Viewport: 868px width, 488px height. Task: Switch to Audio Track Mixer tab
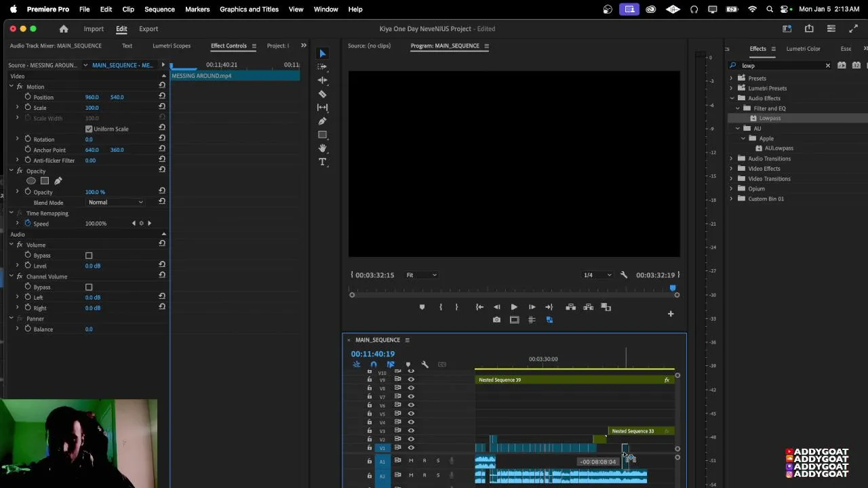click(x=56, y=46)
